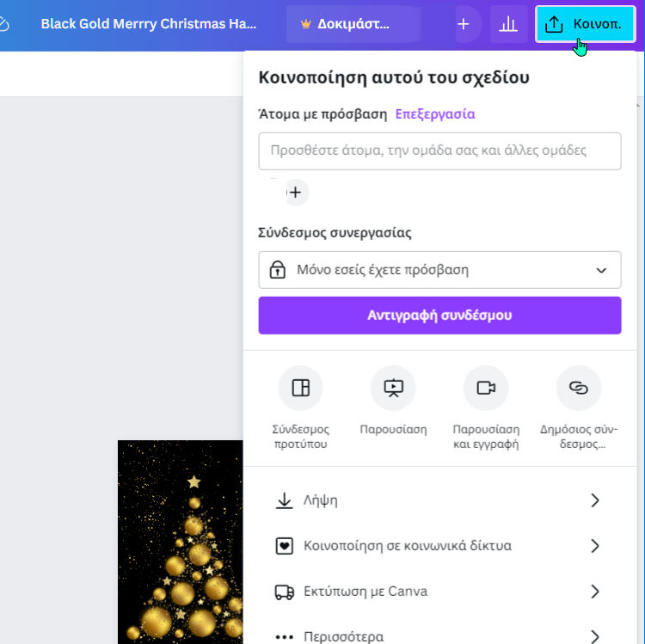Image resolution: width=645 pixels, height=644 pixels.
Task: Add people using the round plus button
Action: point(295,192)
